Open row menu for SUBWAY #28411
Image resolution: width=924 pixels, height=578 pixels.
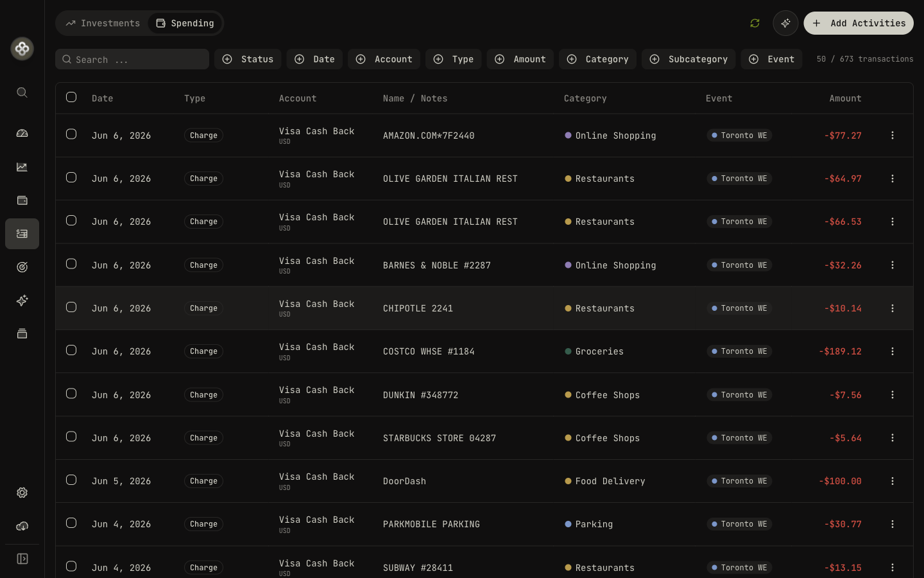click(893, 568)
